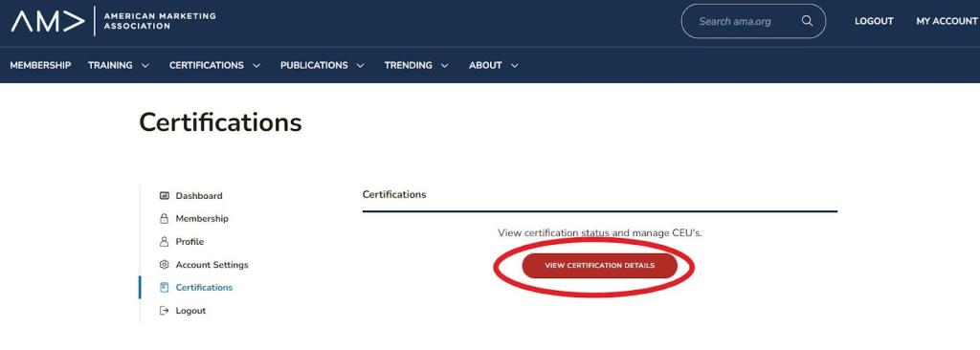Viewport: 980px width, 350px height.
Task: Open the Trending nav menu
Action: point(408,65)
